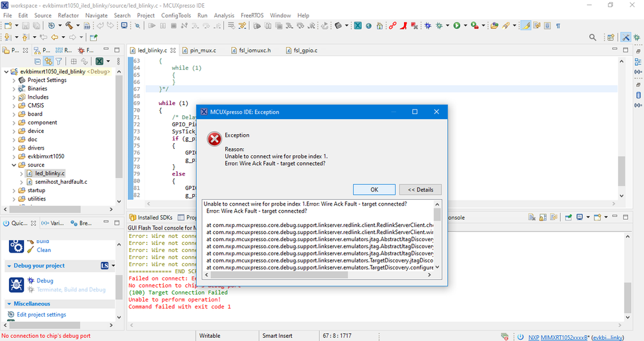Click the Build hammer icon

[x=69, y=25]
